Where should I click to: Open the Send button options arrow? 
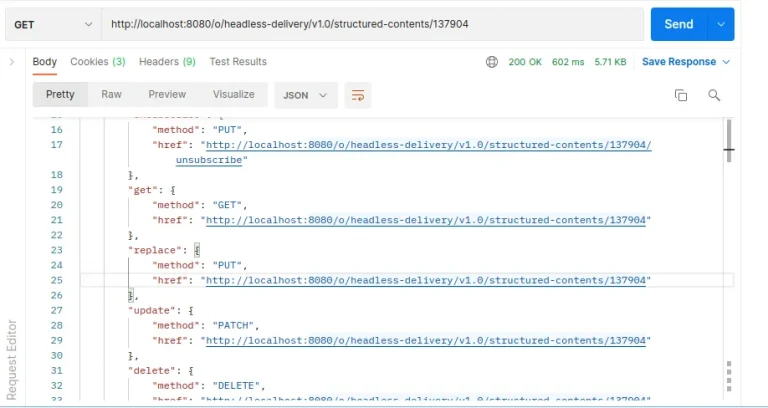coord(721,24)
